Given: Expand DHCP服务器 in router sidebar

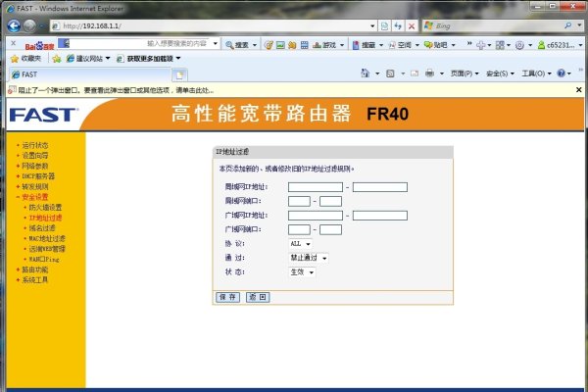Looking at the screenshot, I should (38, 176).
